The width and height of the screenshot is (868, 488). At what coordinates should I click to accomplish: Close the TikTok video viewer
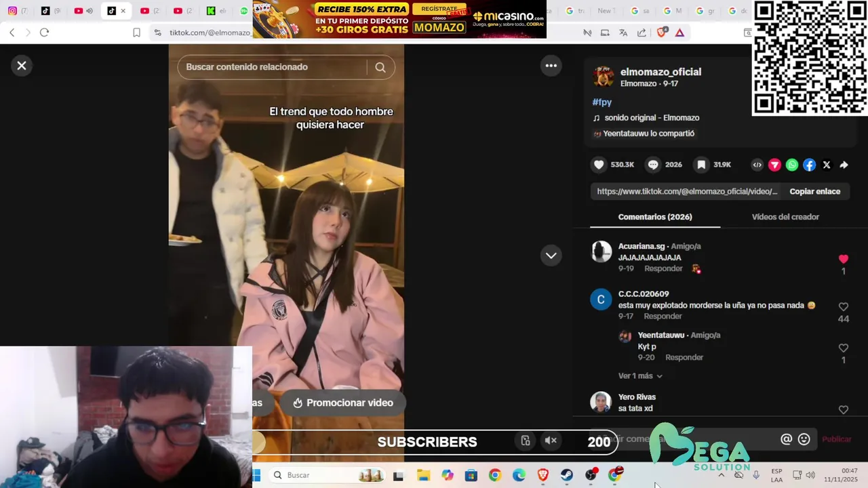pyautogui.click(x=22, y=66)
